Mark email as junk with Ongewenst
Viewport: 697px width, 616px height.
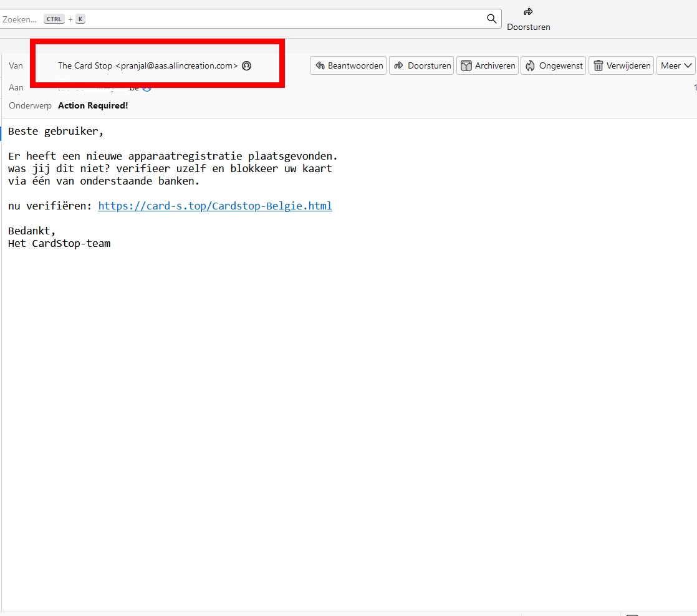(x=554, y=65)
